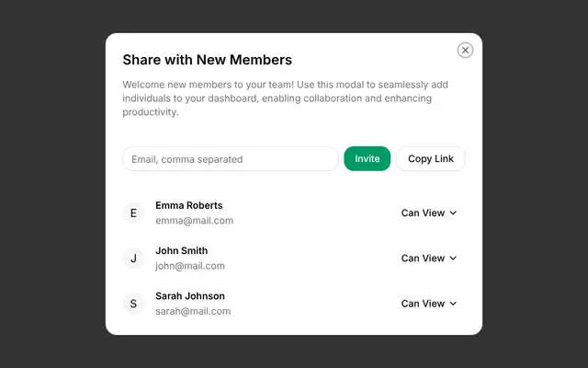Click the Copy Link button
The height and width of the screenshot is (368, 588).
pyautogui.click(x=431, y=158)
